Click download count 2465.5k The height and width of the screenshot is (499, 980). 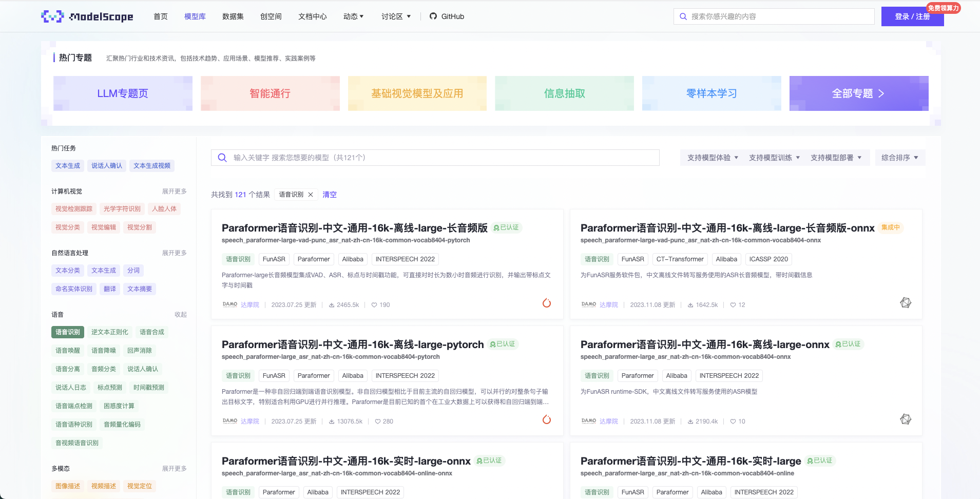click(344, 305)
